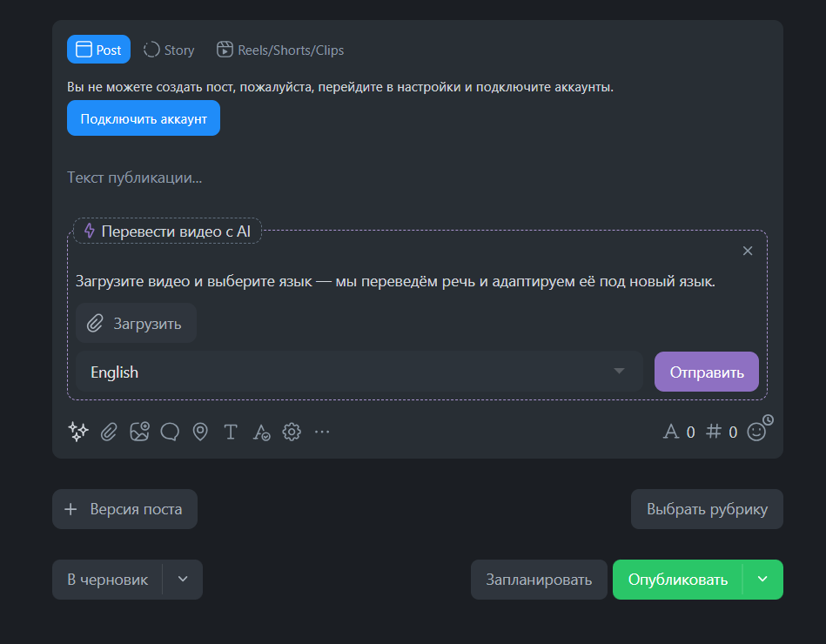Switch to the Story tab

click(x=169, y=50)
